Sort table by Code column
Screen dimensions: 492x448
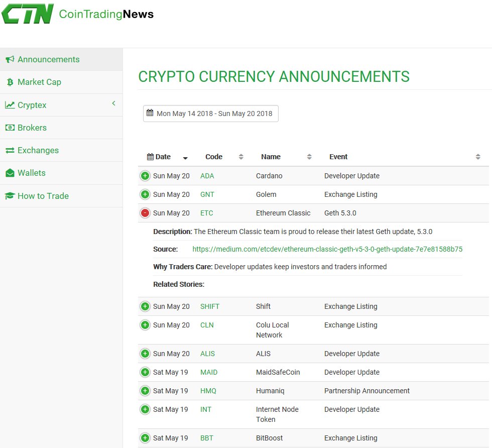pos(241,157)
